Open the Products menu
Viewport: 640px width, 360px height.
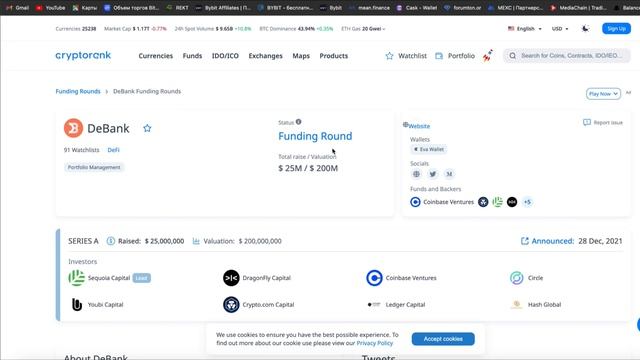(333, 56)
